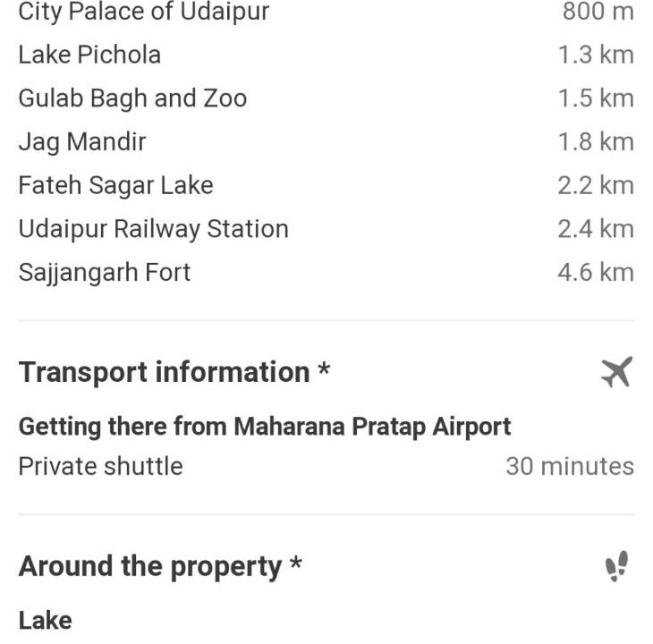
Task: Click the 800 m distance value
Action: [x=598, y=13]
